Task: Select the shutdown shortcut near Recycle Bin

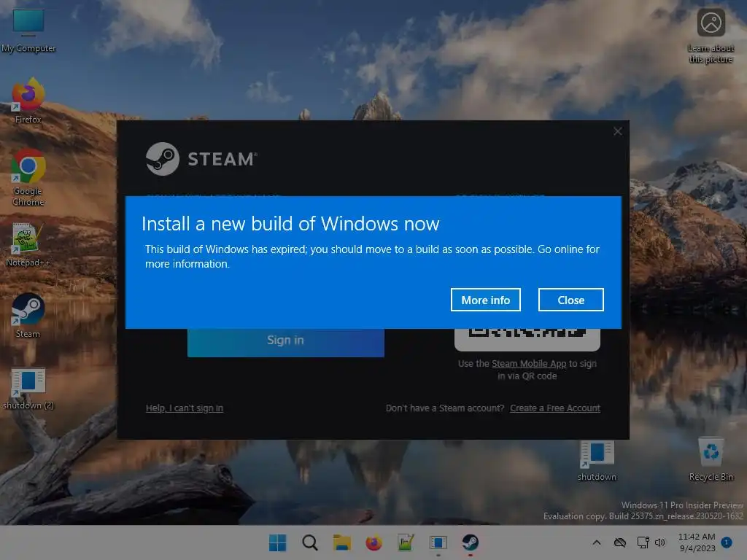Action: pos(597,460)
